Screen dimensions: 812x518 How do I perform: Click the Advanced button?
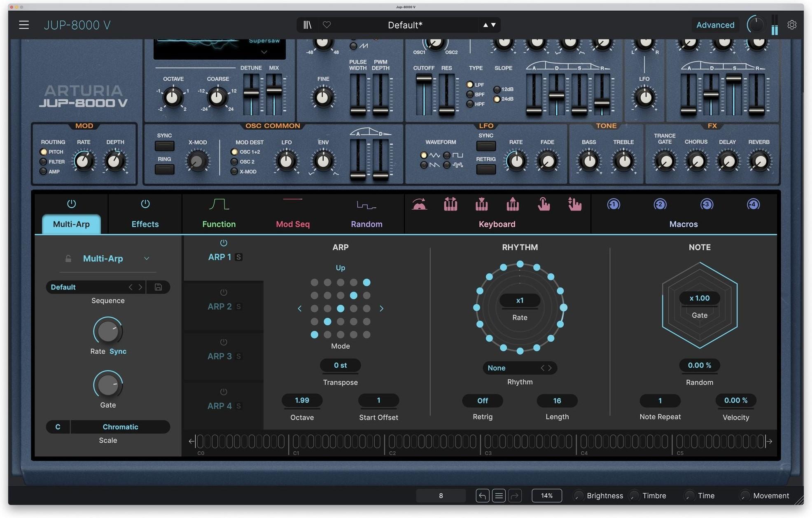715,25
